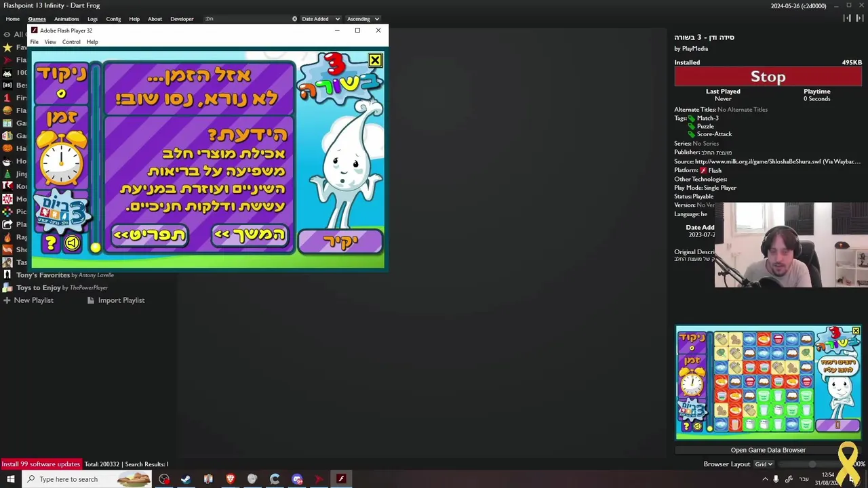Click the Status: Playable text
The width and height of the screenshot is (868, 488).
click(x=694, y=197)
